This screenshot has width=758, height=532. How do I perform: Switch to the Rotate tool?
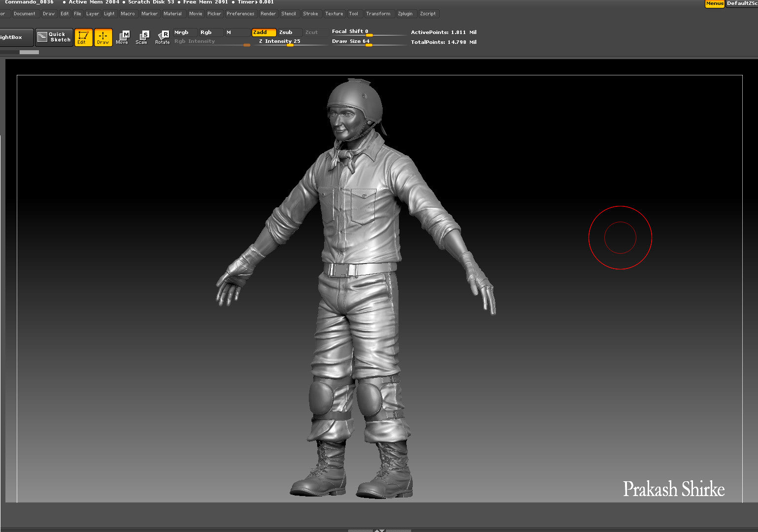(x=163, y=37)
